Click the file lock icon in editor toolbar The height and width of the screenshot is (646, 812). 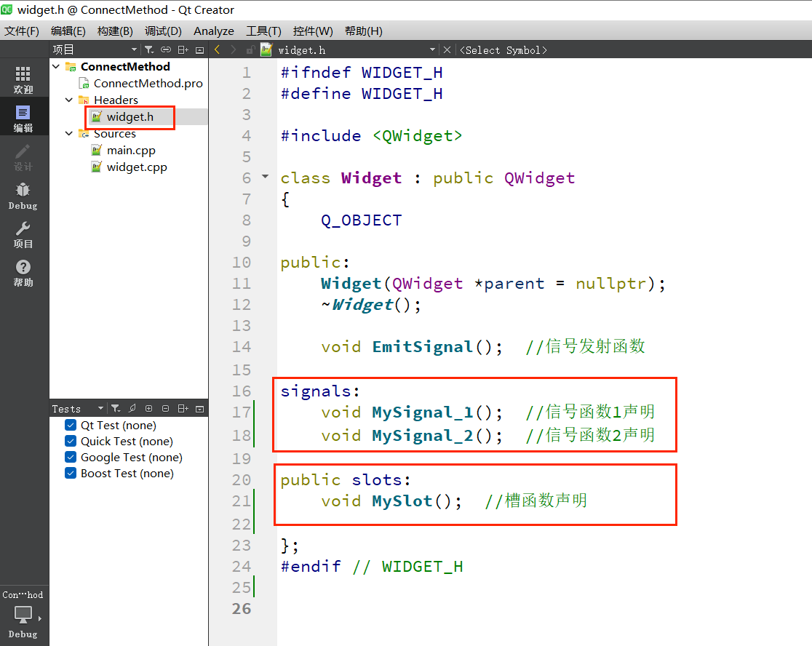250,49
